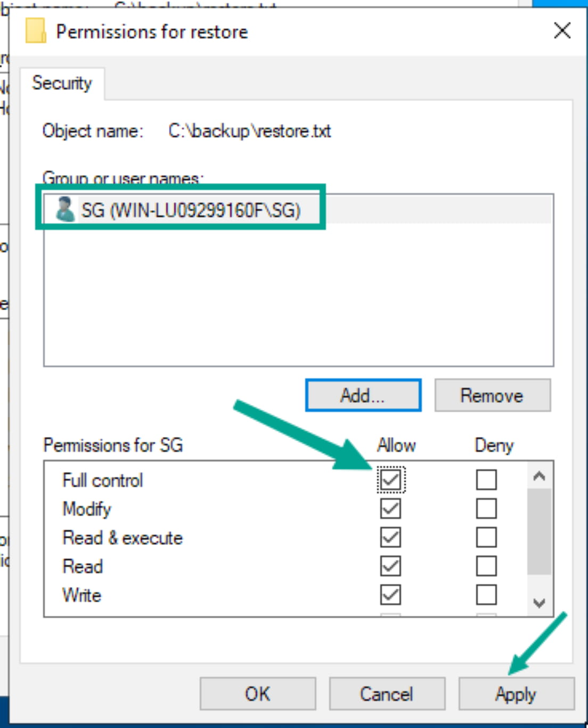Close the Permissions for restore dialog
Screen dimensions: 588x728
click(x=562, y=31)
